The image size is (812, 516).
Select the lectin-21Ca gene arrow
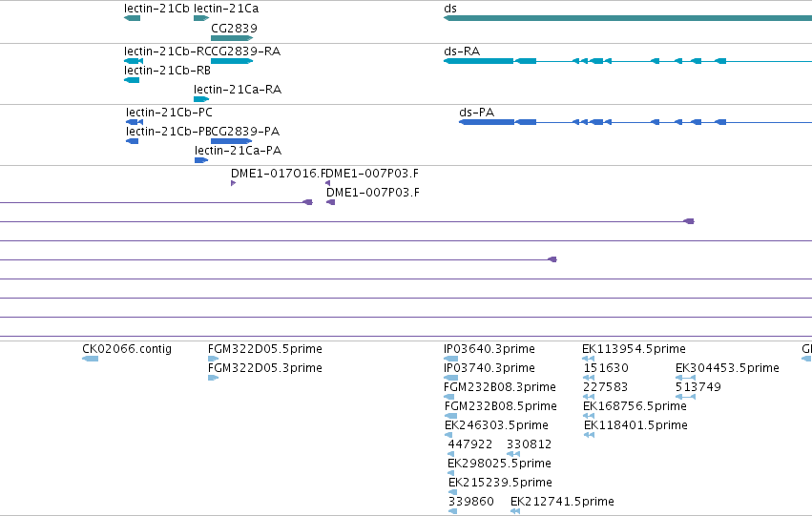pos(201,18)
